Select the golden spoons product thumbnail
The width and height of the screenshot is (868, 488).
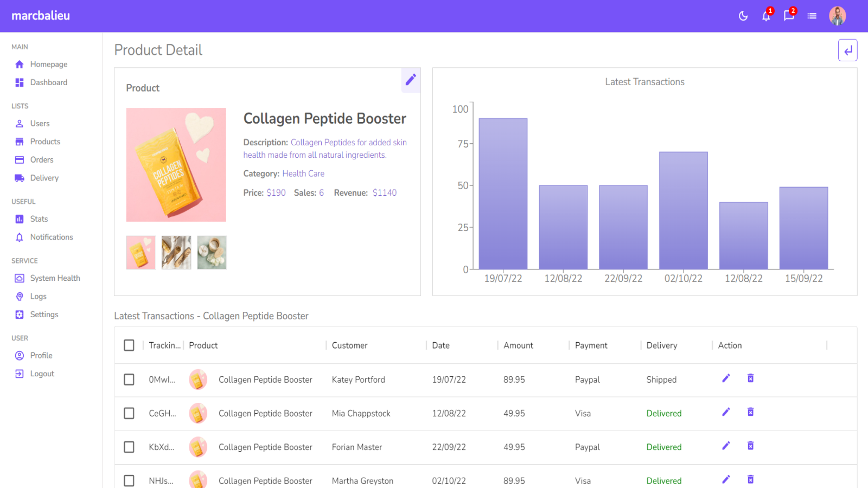[x=176, y=253]
